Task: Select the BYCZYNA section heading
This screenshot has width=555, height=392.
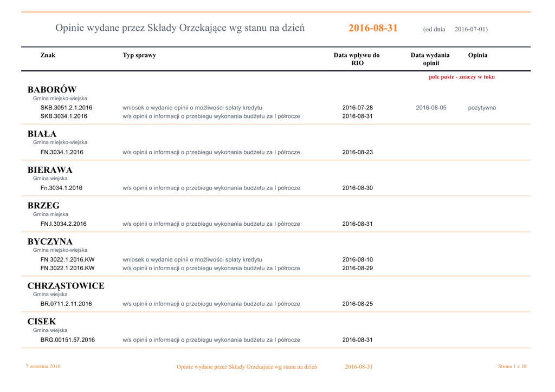Action: coord(50,241)
